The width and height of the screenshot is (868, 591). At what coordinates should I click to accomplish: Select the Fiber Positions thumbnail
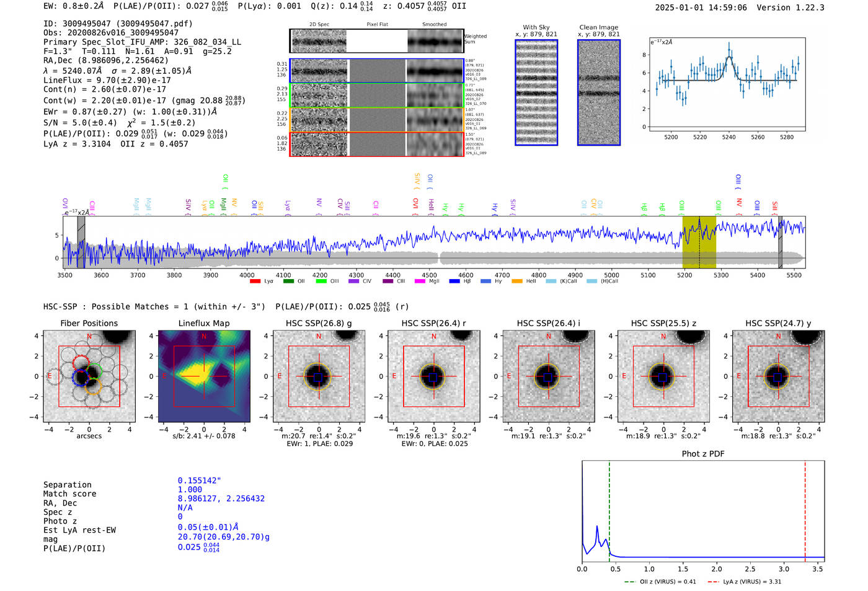click(x=89, y=376)
